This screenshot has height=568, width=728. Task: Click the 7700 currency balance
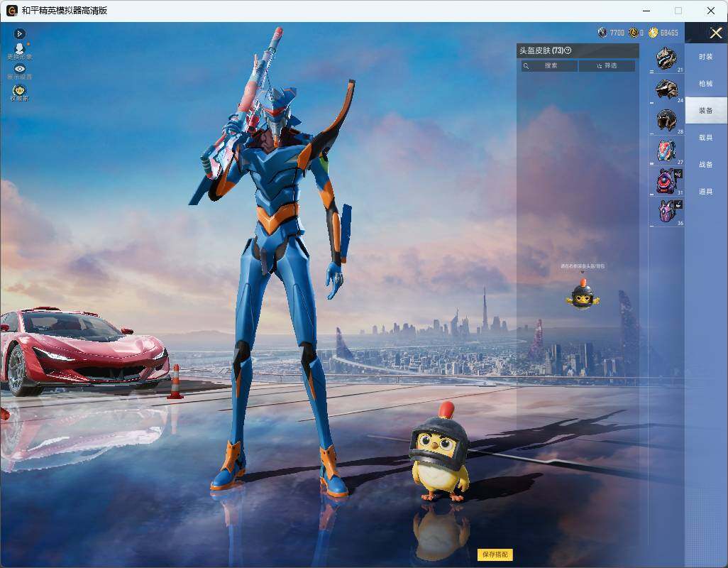click(617, 33)
